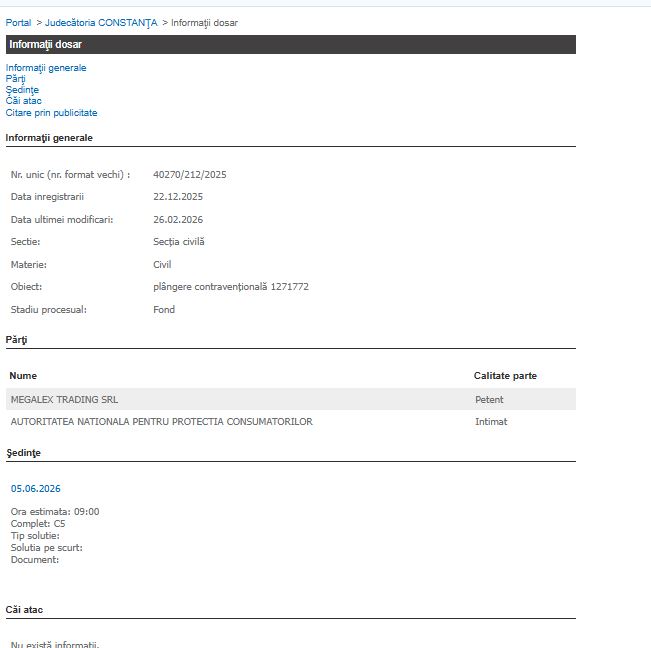Click the dark Informații dosar title bar

click(290, 45)
